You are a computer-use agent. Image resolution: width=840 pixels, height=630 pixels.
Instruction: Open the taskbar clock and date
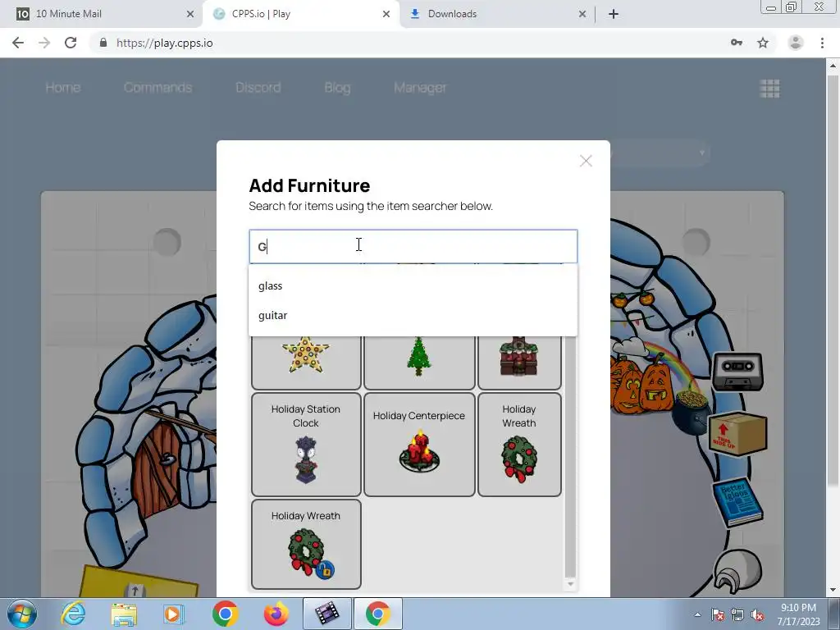point(798,614)
